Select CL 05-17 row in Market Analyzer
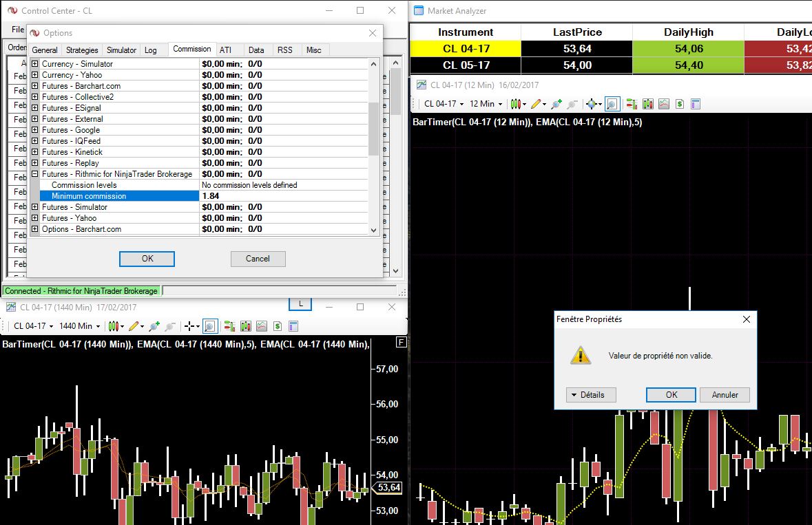This screenshot has height=525, width=812. coord(611,65)
